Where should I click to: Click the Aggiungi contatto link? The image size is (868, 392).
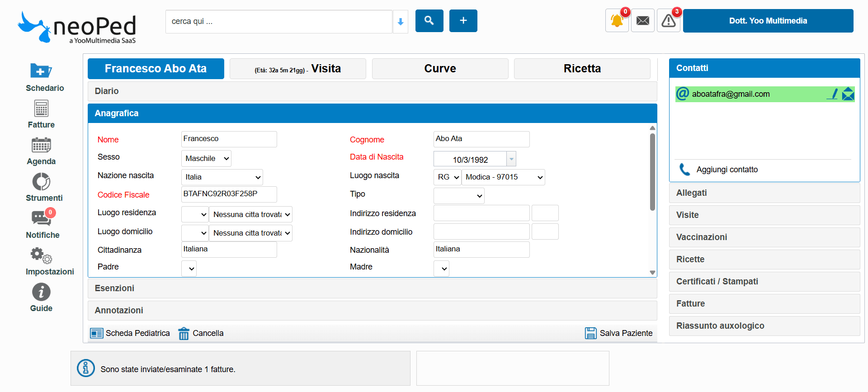(x=727, y=170)
